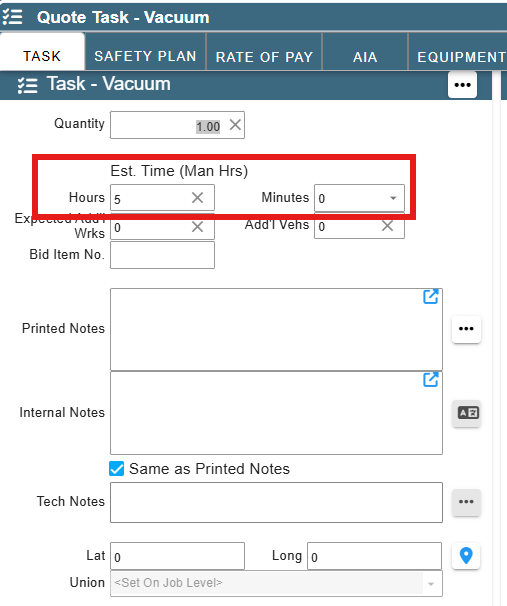Click the translate icon beside Internal Notes
The image size is (507, 606).
pos(466,413)
